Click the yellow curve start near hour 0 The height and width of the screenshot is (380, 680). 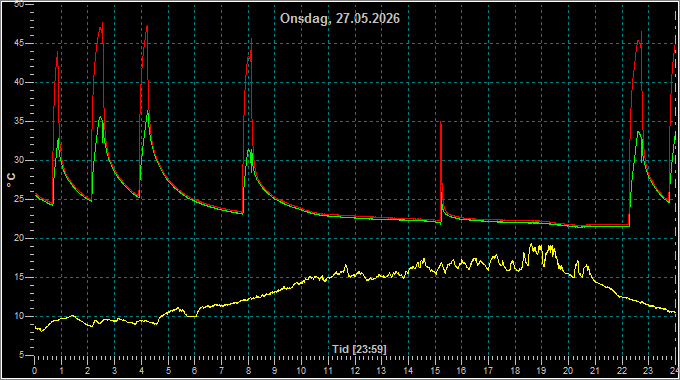(36, 328)
